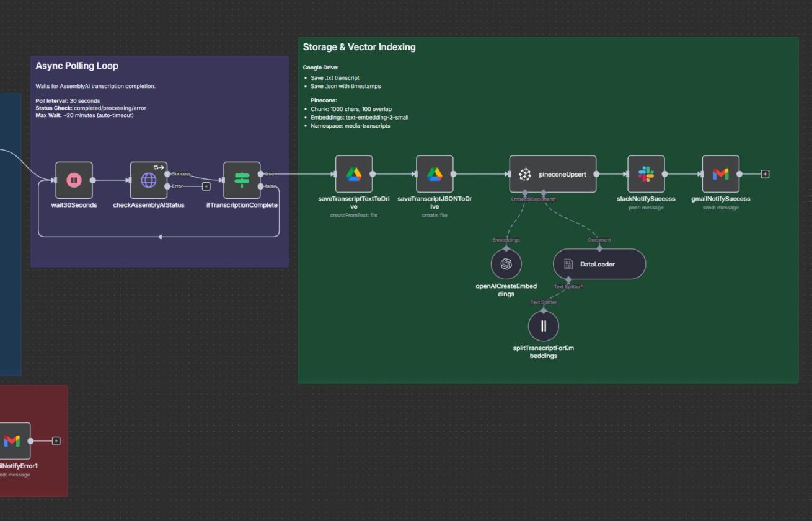
Task: Click the 'Embeddings: text-embedding-3-small' text
Action: point(360,117)
